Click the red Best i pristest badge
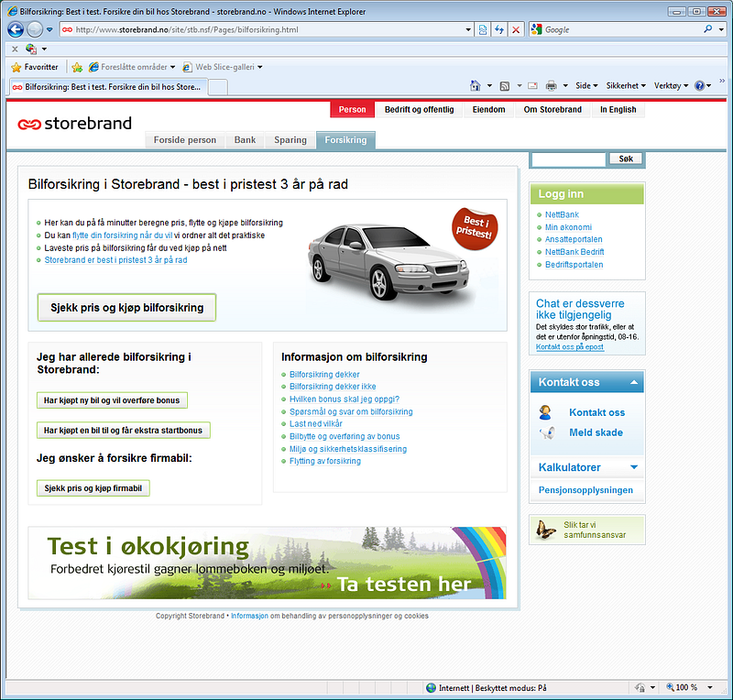 [475, 228]
